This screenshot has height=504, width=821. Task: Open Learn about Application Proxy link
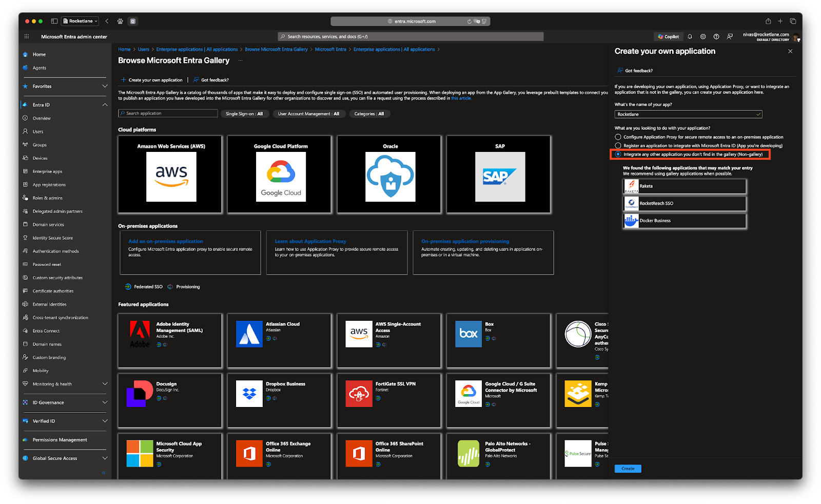[310, 241]
